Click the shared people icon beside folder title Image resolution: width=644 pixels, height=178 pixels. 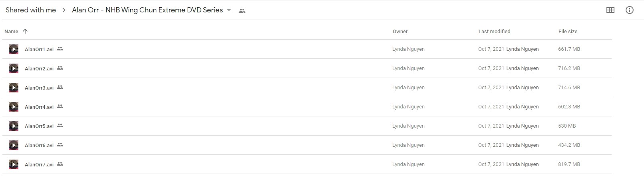pyautogui.click(x=242, y=11)
